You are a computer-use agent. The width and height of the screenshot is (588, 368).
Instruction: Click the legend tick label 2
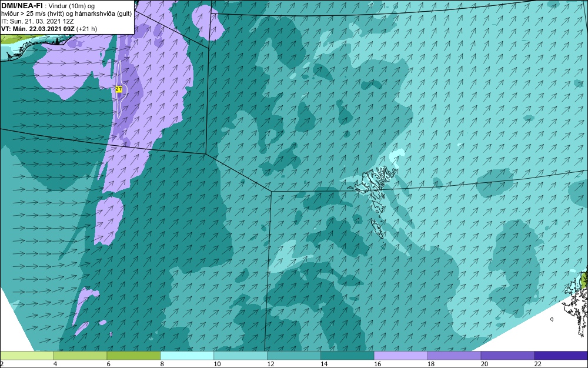pyautogui.click(x=2, y=364)
